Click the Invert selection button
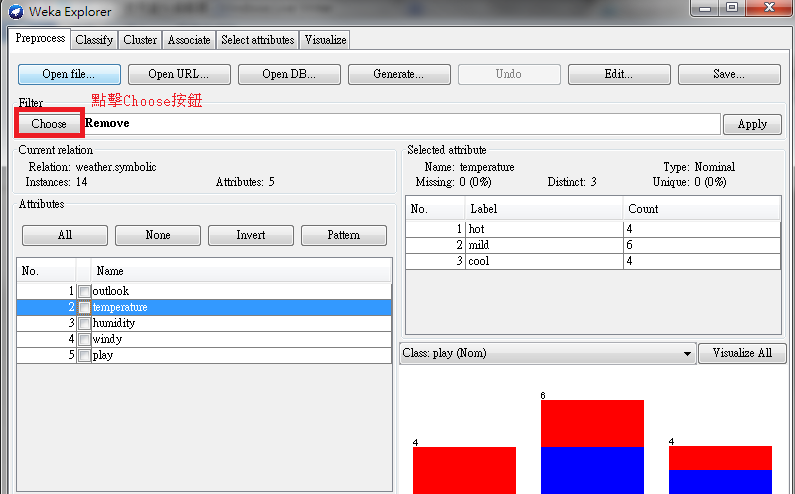The height and width of the screenshot is (494, 795). [x=250, y=235]
